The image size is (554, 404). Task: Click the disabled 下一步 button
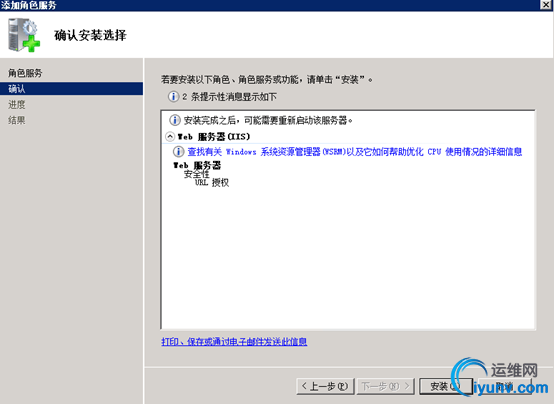point(385,386)
